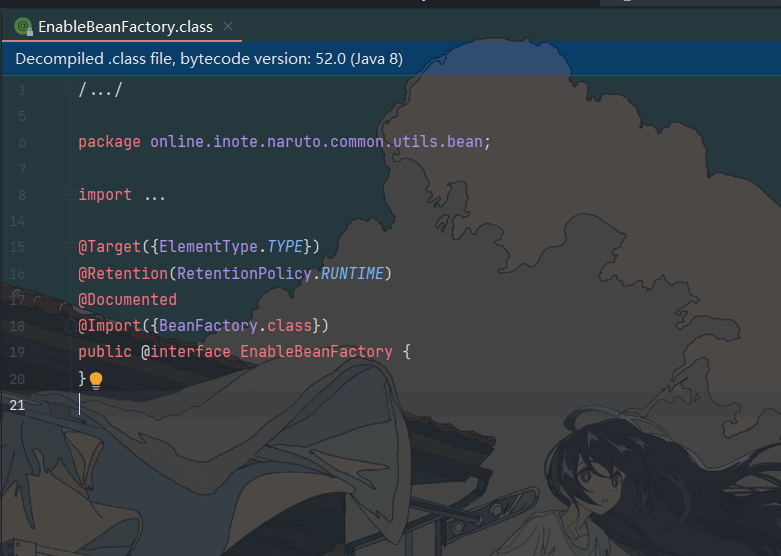781x556 pixels.
Task: Click the fold marker beside @Target
Action: tap(70, 246)
